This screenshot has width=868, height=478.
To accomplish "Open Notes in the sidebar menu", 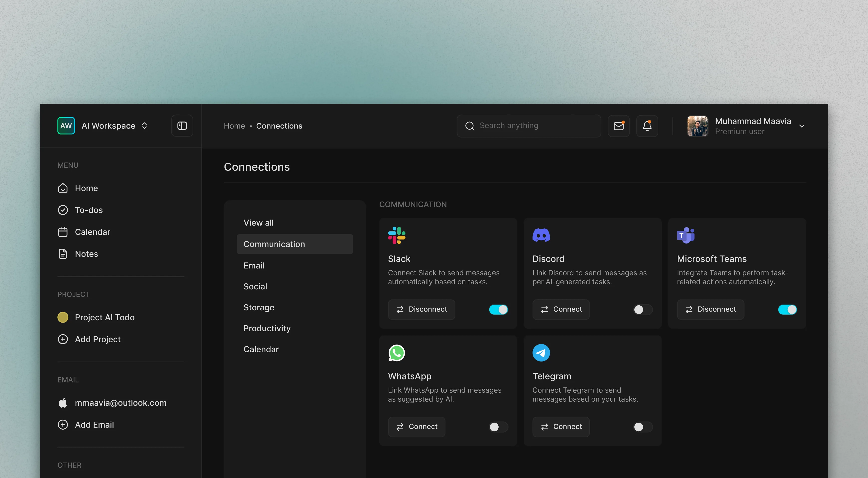I will 86,254.
